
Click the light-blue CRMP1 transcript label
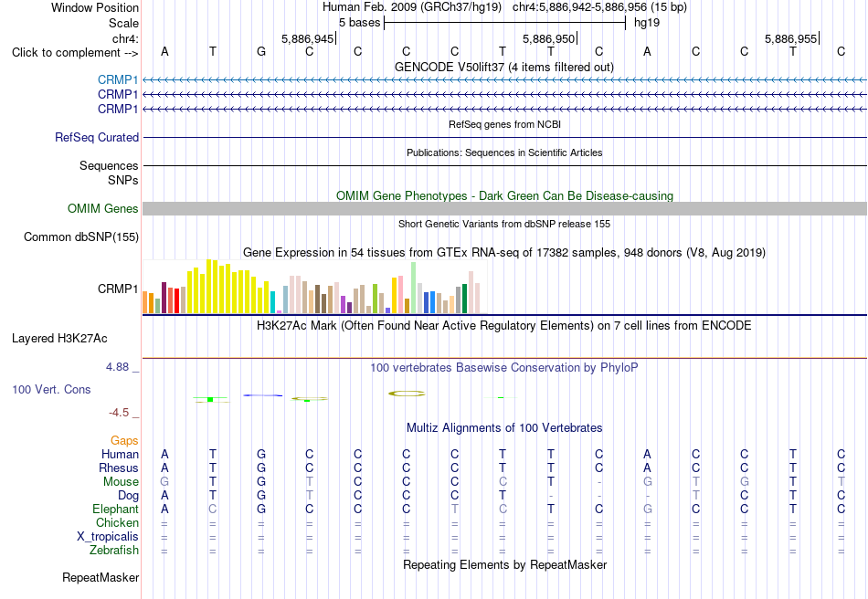point(117,80)
